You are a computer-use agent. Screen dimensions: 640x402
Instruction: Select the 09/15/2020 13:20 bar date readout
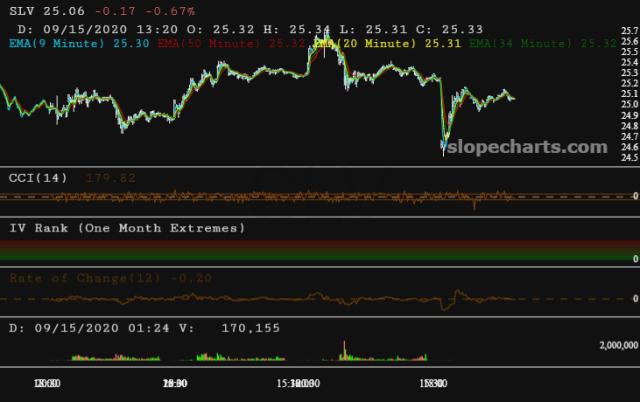pos(98,29)
